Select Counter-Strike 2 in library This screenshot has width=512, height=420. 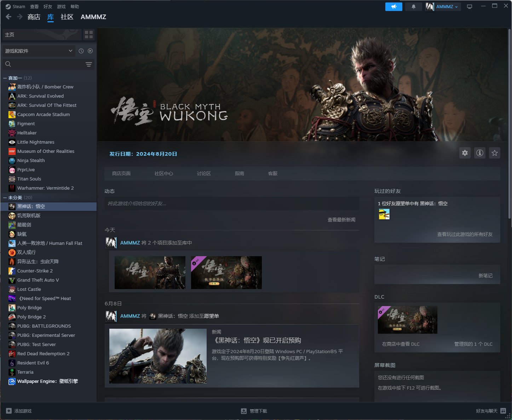49,271
